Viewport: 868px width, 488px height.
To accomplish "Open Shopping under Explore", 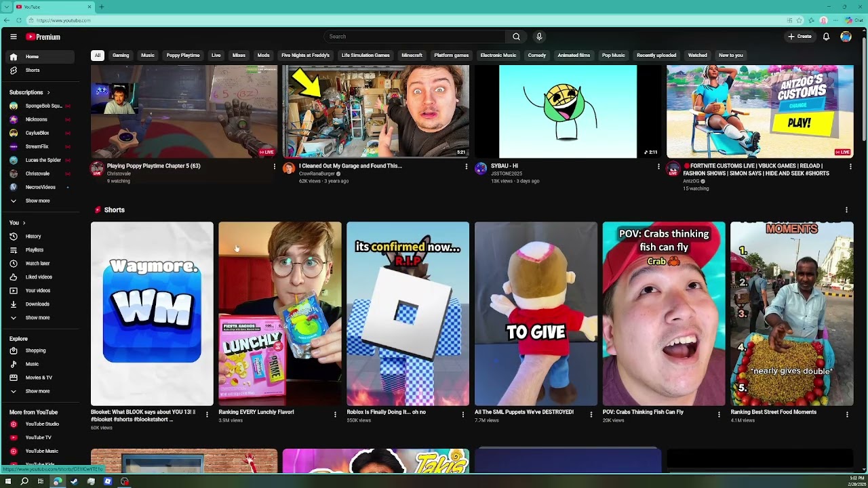I will click(x=41, y=350).
